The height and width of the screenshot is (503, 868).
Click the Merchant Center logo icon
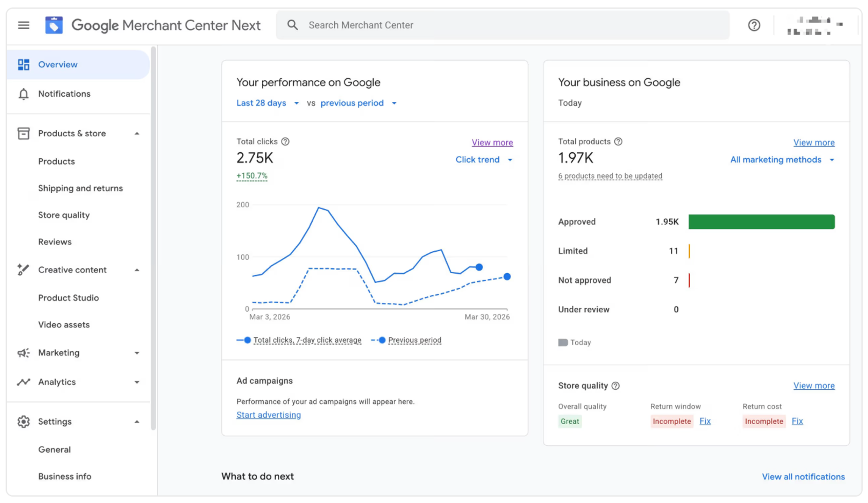click(x=54, y=25)
